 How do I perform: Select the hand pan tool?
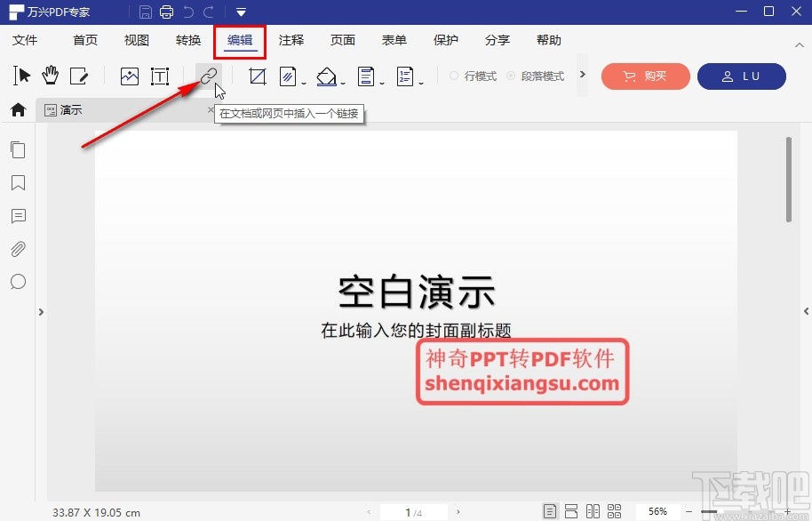click(51, 76)
